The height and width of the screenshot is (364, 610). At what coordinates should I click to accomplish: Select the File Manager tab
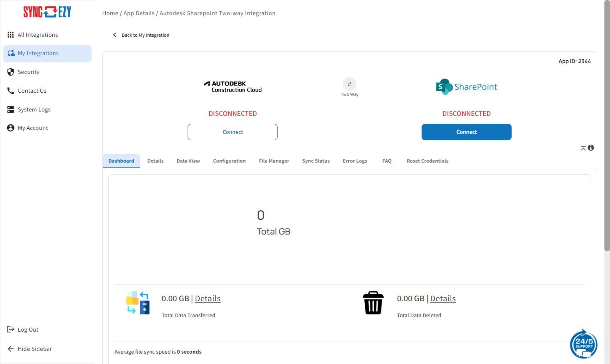click(274, 161)
